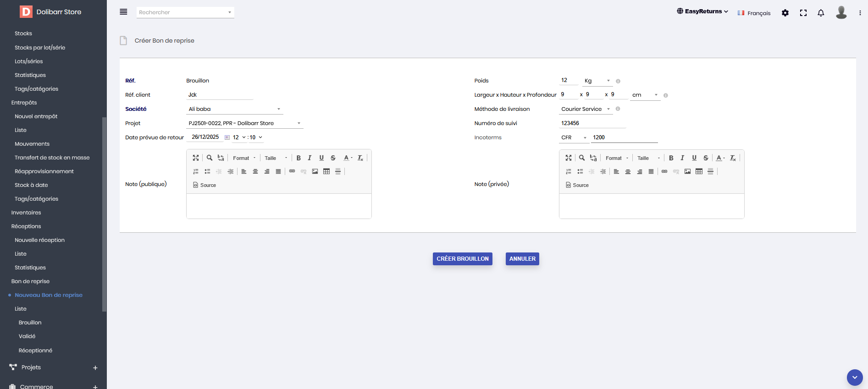Toggle bold in public note editor
The image size is (868, 389).
(x=299, y=158)
